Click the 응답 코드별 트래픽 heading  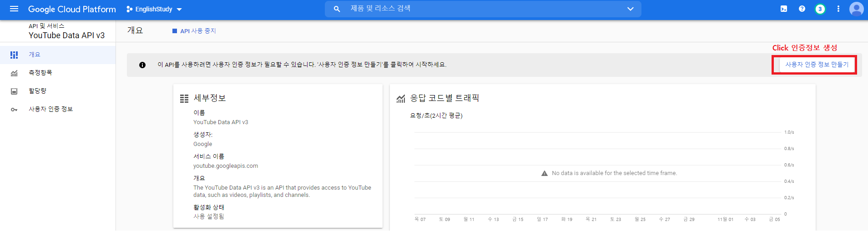(445, 98)
